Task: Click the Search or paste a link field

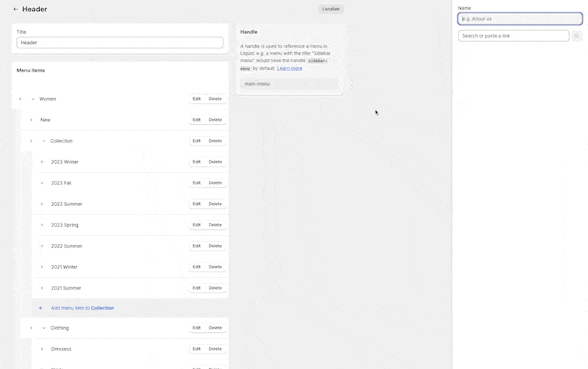Action: [x=513, y=36]
